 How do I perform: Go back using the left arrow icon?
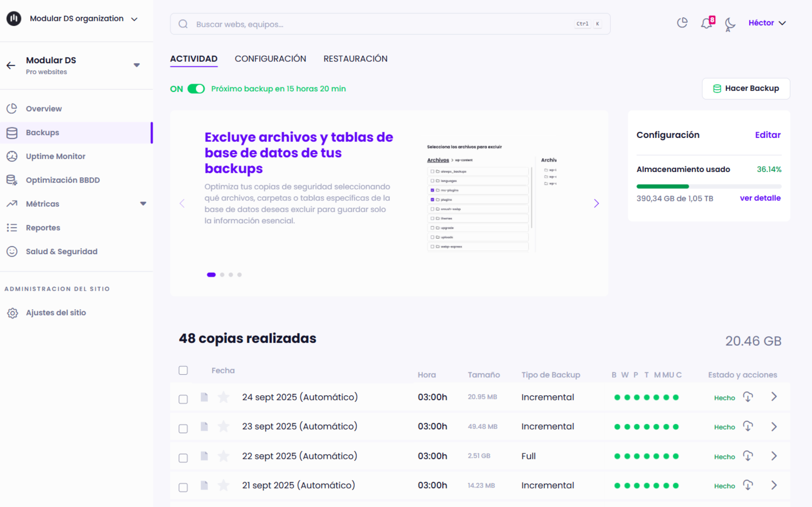[11, 65]
